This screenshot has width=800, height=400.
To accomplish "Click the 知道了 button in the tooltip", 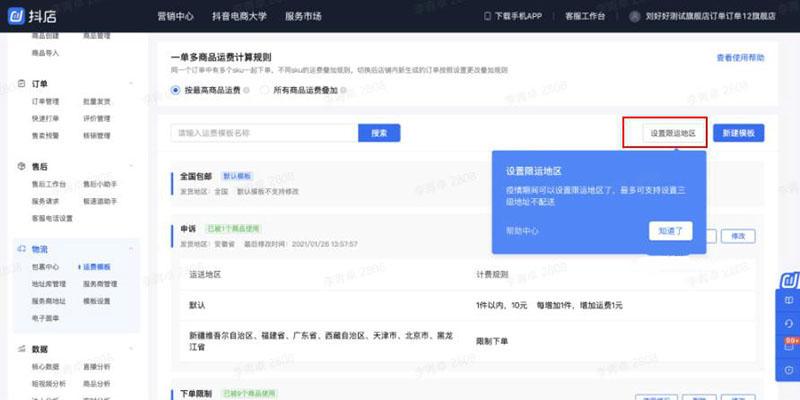I will click(x=669, y=230).
